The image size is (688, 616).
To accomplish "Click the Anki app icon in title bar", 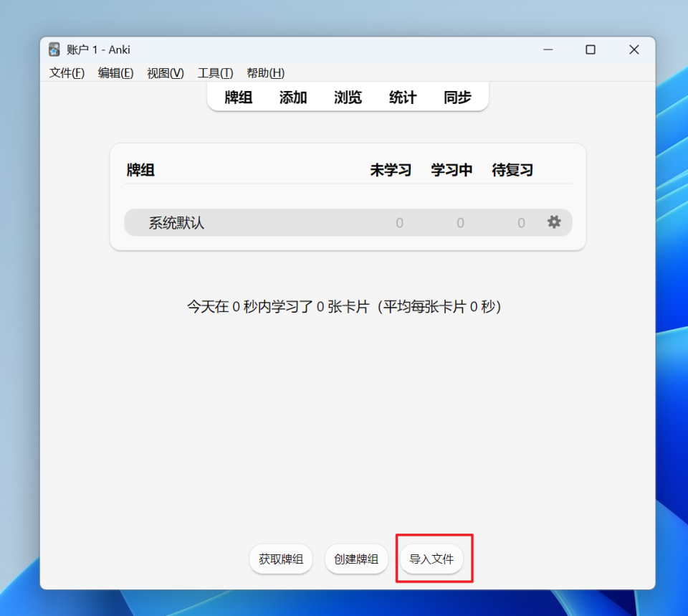I will pyautogui.click(x=54, y=49).
